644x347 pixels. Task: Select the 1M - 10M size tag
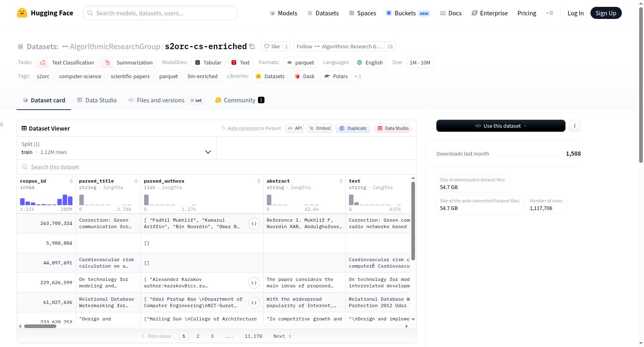point(420,62)
